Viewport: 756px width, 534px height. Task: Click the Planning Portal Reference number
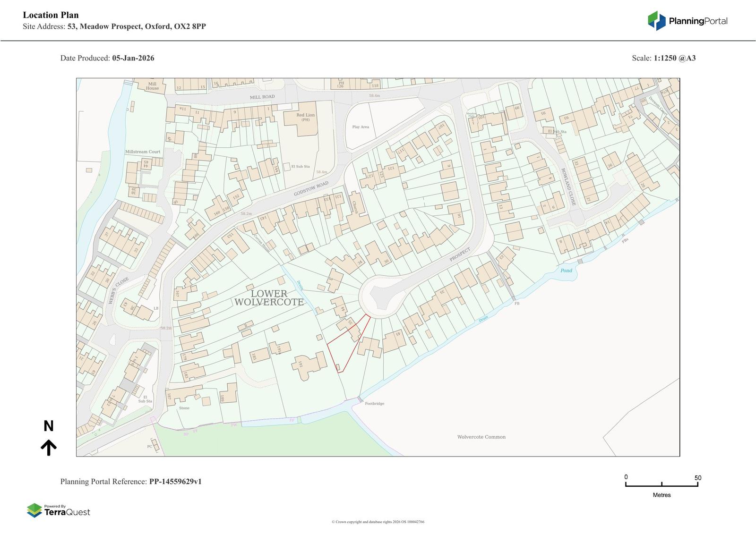[x=175, y=482]
